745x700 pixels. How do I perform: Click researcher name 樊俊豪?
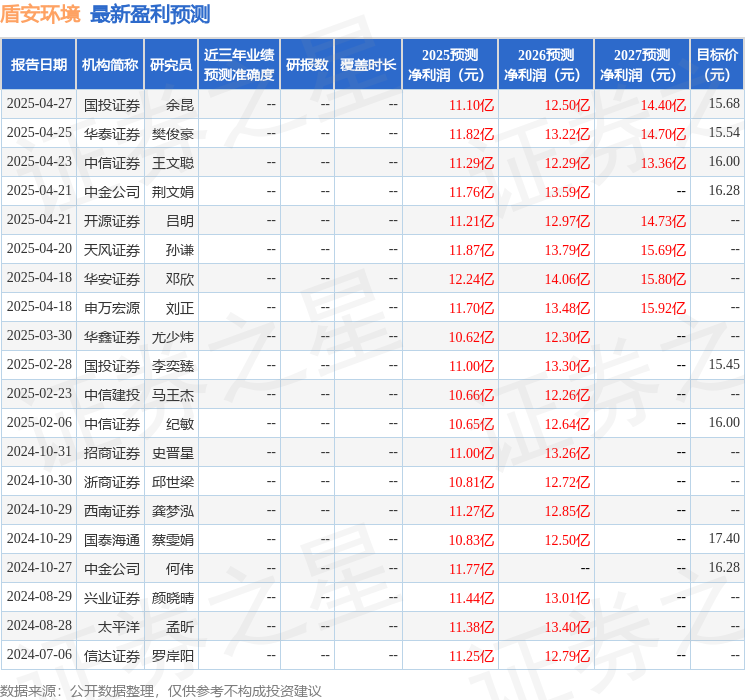pyautogui.click(x=173, y=134)
